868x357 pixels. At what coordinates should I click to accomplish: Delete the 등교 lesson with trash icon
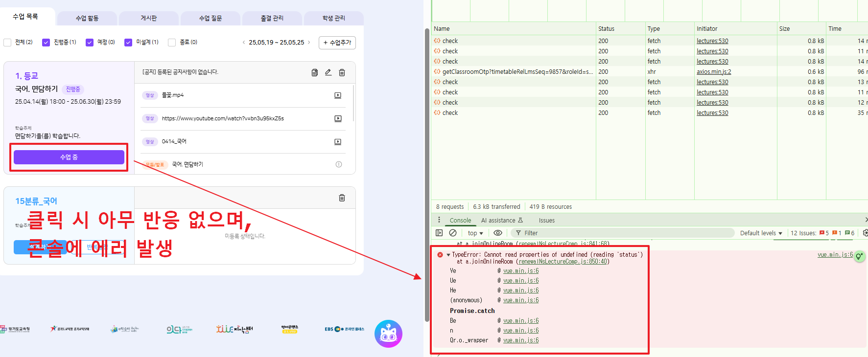(342, 72)
